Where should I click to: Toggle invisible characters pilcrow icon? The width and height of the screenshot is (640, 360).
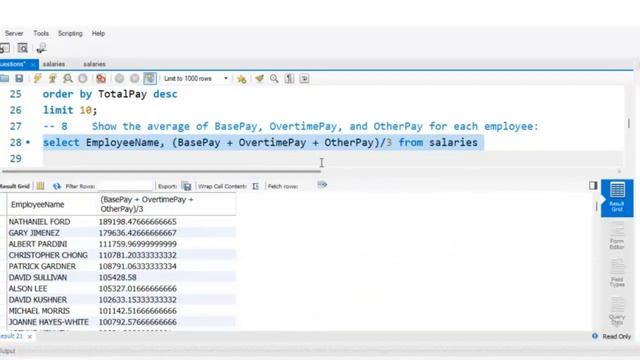pyautogui.click(x=289, y=78)
